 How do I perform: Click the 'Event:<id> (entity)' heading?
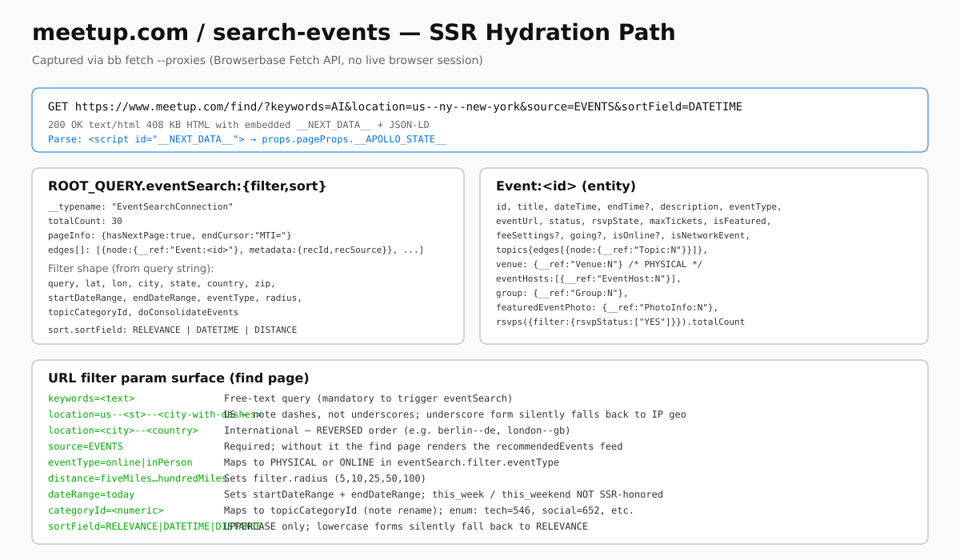[566, 186]
